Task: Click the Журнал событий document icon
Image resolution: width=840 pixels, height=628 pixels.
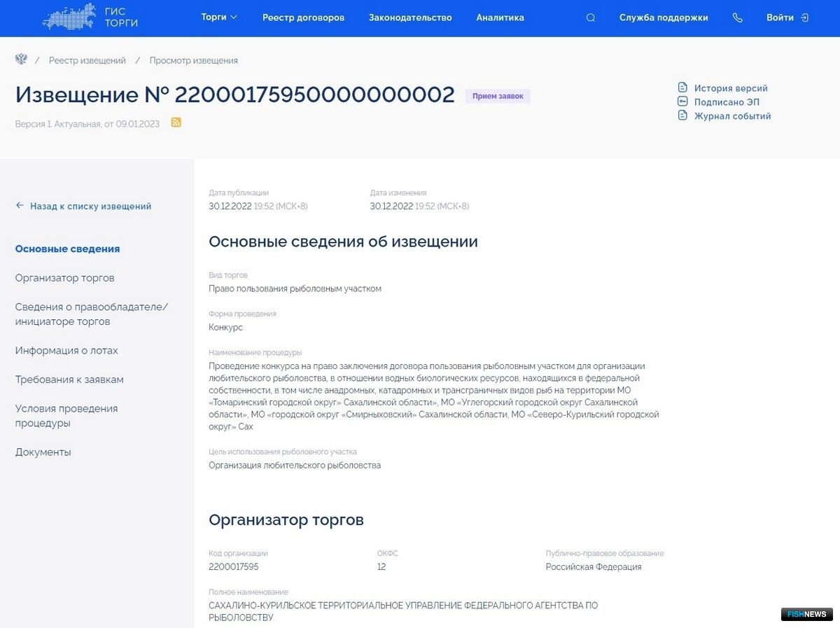Action: (682, 116)
